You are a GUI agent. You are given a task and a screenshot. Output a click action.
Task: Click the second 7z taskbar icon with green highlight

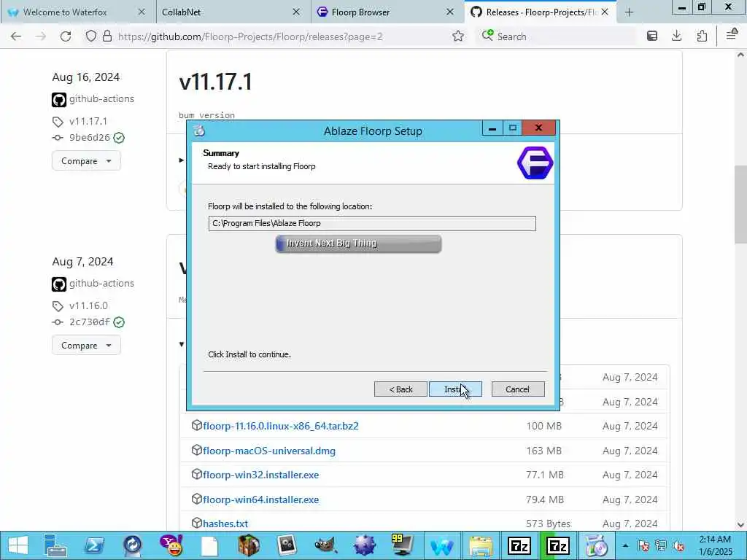click(558, 545)
